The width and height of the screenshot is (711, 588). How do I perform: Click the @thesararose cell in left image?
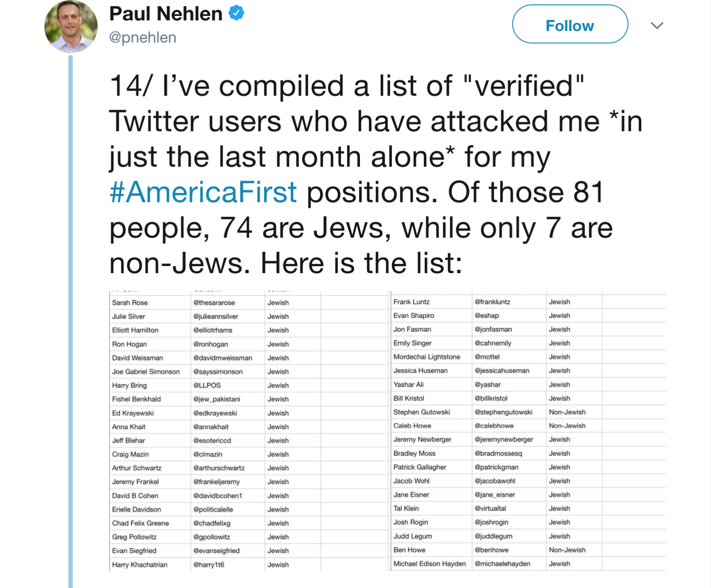coord(214,302)
